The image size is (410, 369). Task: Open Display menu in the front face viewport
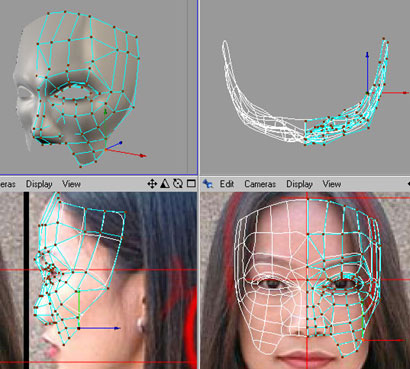coord(299,184)
